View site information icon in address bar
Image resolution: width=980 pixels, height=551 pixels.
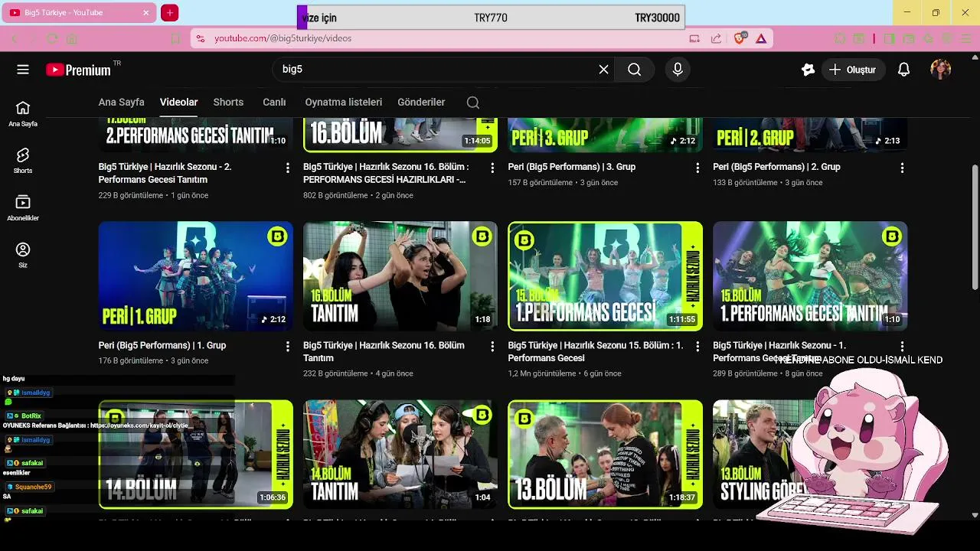click(x=201, y=38)
